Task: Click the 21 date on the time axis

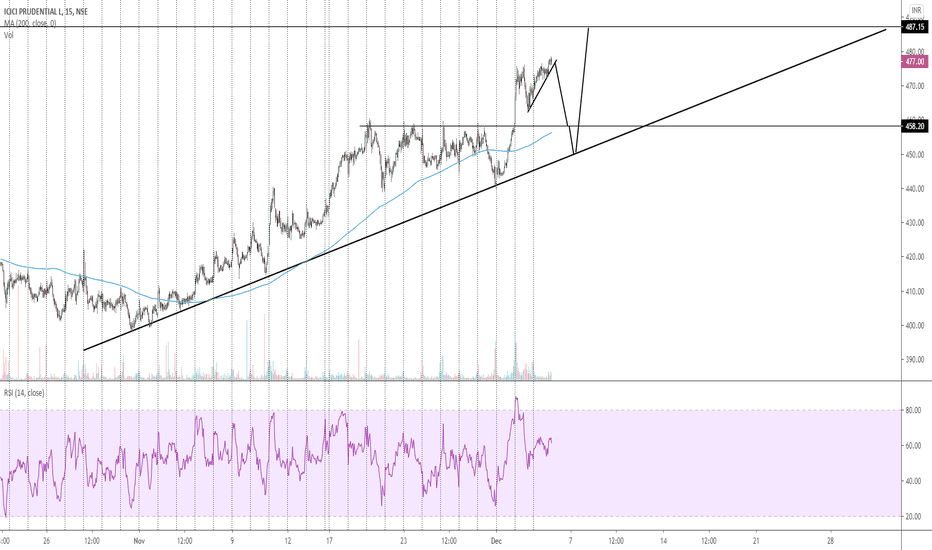Action: pos(756,541)
